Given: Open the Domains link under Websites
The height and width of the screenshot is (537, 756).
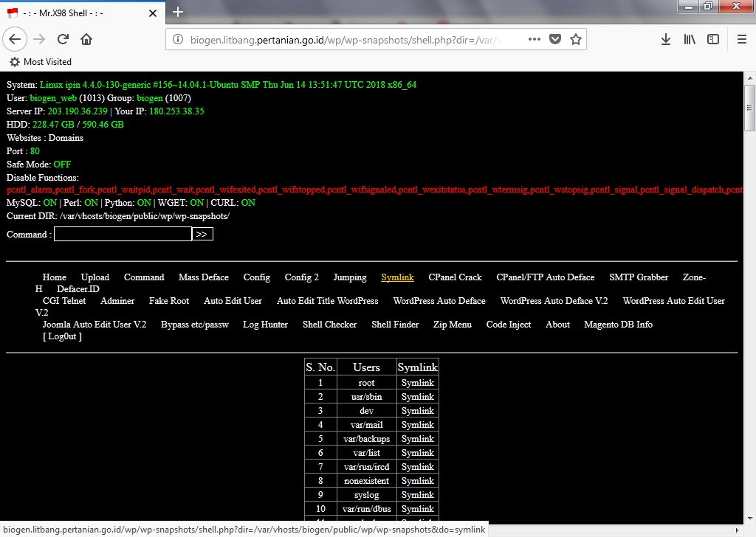Looking at the screenshot, I should (66, 138).
